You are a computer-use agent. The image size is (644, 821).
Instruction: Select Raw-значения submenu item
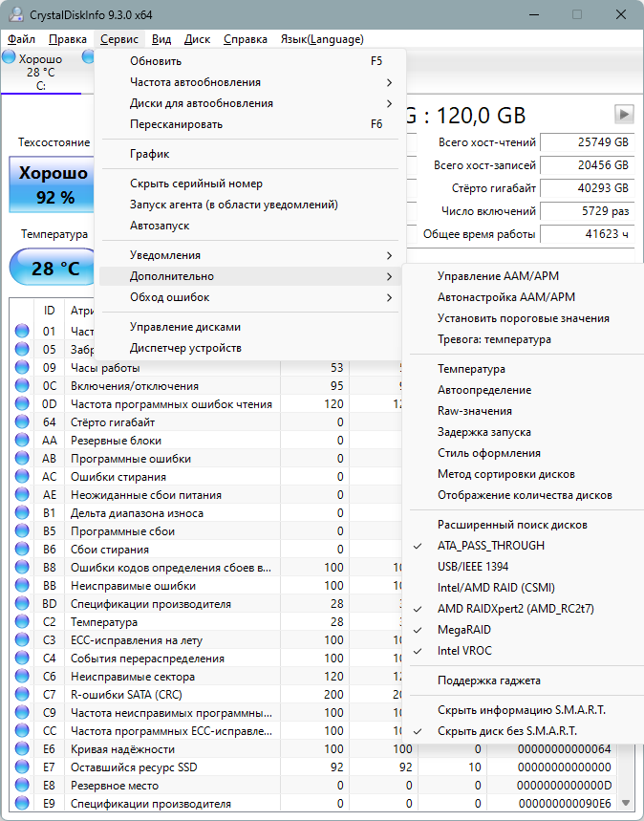(x=523, y=411)
